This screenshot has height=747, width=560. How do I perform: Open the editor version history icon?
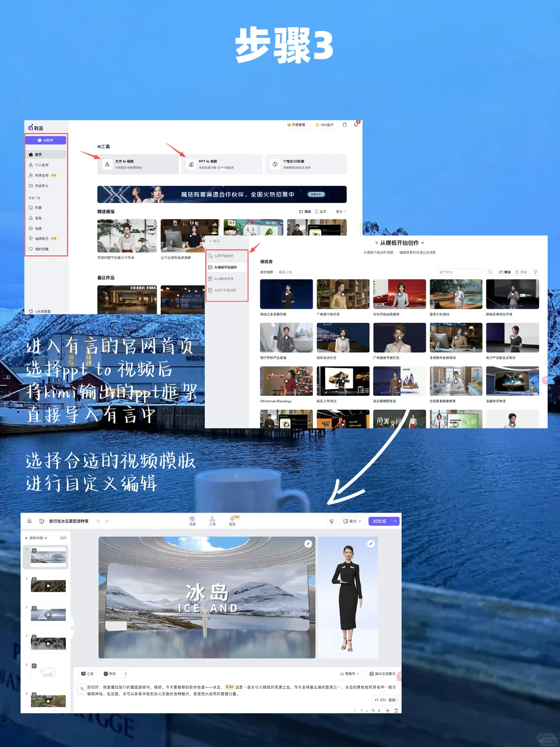pos(41,521)
